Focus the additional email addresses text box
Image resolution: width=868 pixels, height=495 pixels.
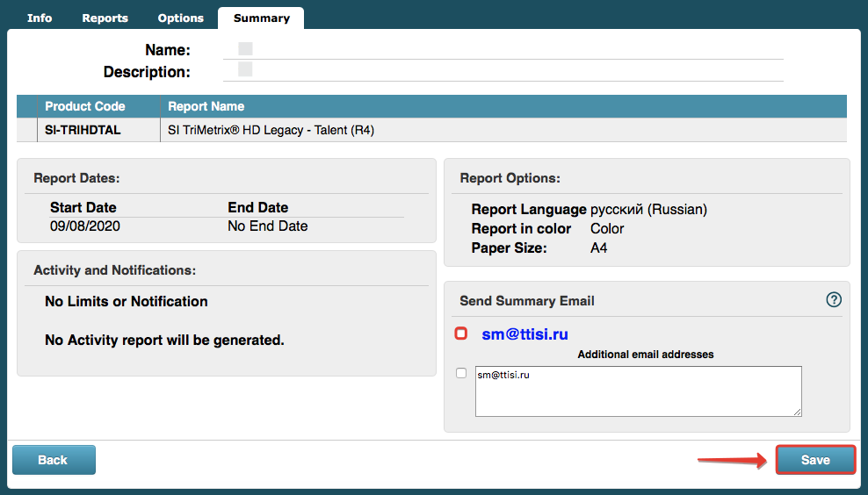click(x=639, y=391)
